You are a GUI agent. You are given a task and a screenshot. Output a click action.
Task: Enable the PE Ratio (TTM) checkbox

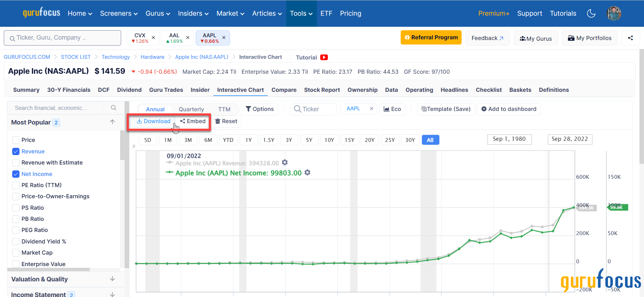(x=16, y=185)
